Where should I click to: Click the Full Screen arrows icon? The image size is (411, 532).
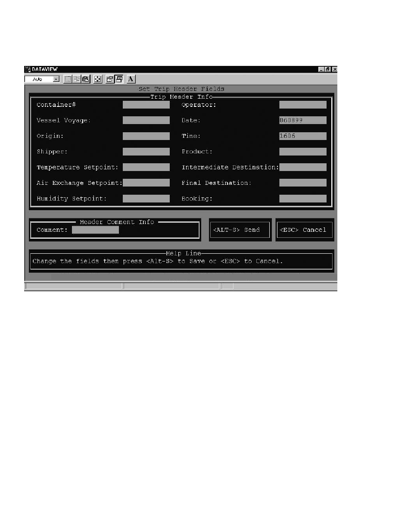click(98, 79)
